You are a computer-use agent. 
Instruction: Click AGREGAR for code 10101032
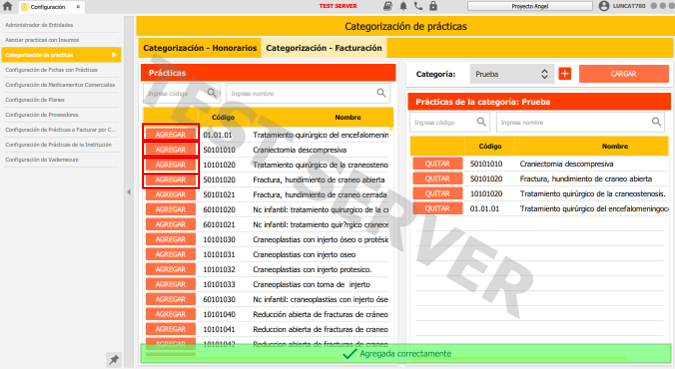click(171, 270)
